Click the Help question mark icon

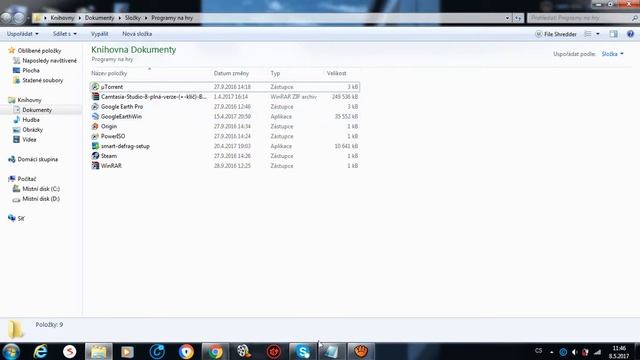coord(630,34)
